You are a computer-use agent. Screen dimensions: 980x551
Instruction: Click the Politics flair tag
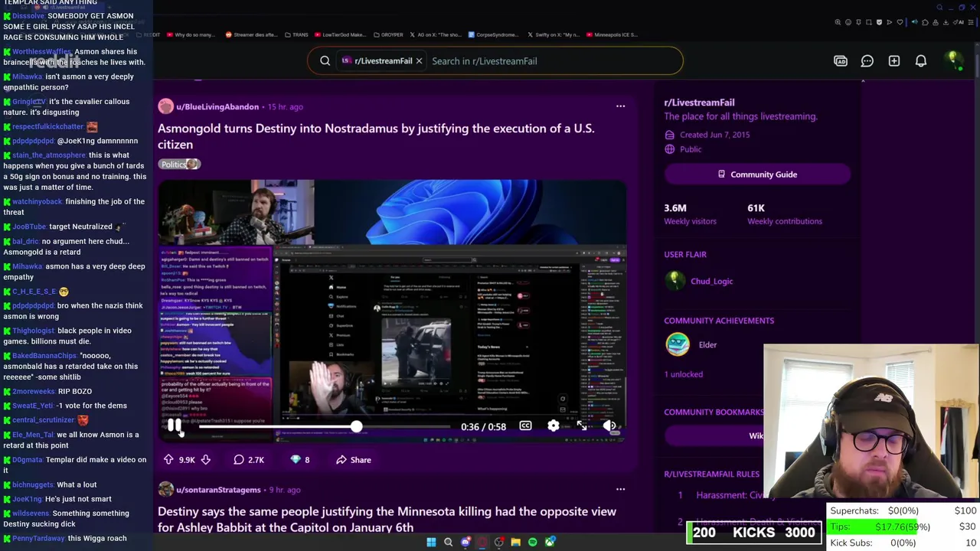click(x=179, y=165)
